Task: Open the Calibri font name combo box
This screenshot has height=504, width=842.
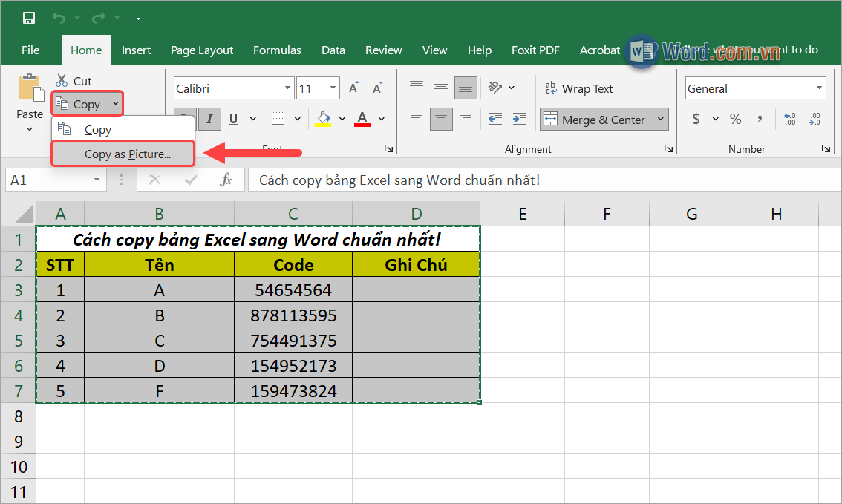Action: 234,88
